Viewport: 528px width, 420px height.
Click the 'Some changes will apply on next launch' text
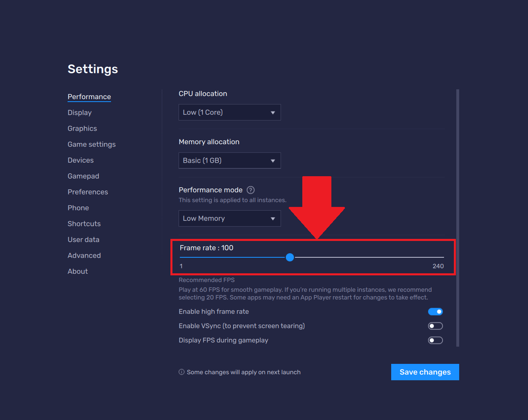[244, 372]
